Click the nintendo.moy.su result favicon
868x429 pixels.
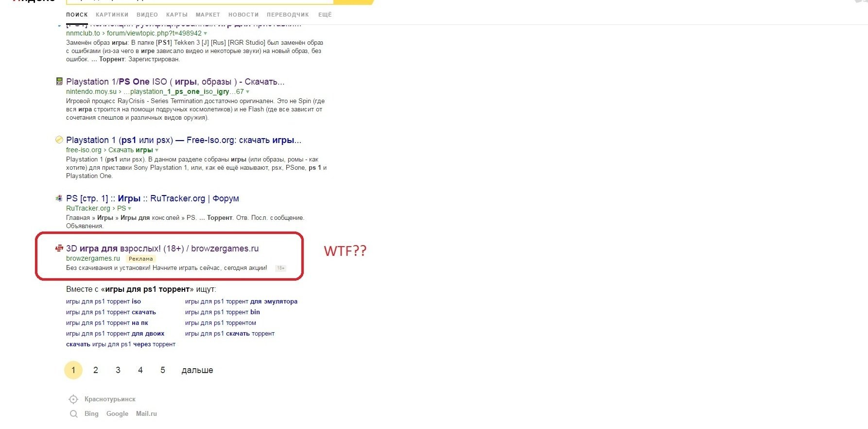tap(59, 82)
